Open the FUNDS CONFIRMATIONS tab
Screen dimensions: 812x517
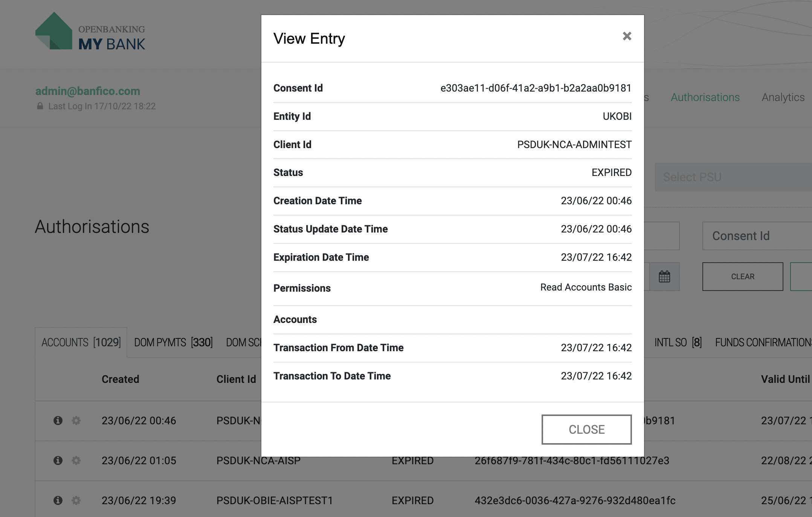coord(763,343)
